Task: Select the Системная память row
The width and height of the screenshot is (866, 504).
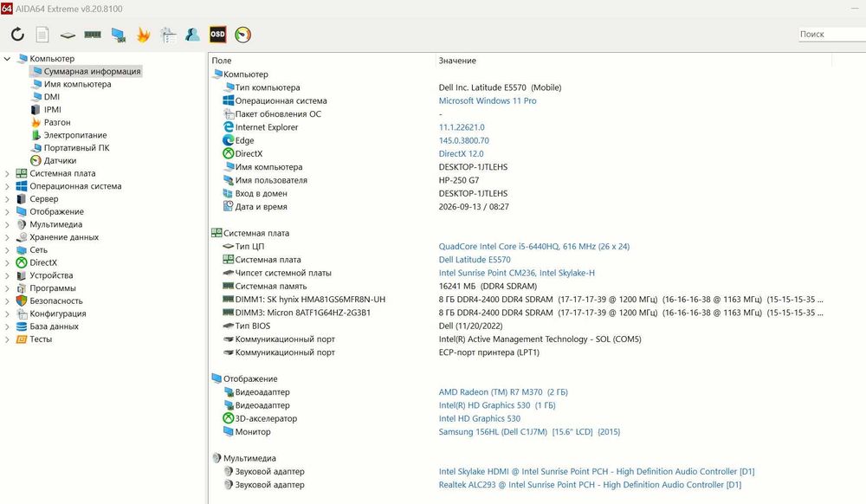Action: (x=519, y=286)
